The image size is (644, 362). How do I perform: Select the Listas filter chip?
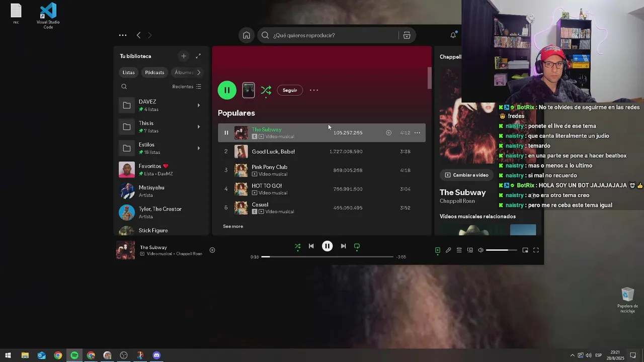point(129,72)
